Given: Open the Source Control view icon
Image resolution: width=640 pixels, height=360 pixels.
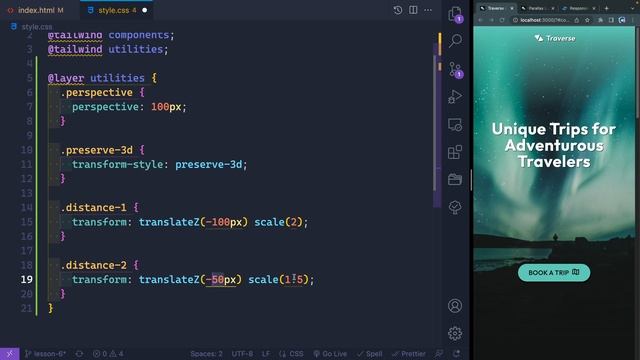Looking at the screenshot, I should coord(455,69).
